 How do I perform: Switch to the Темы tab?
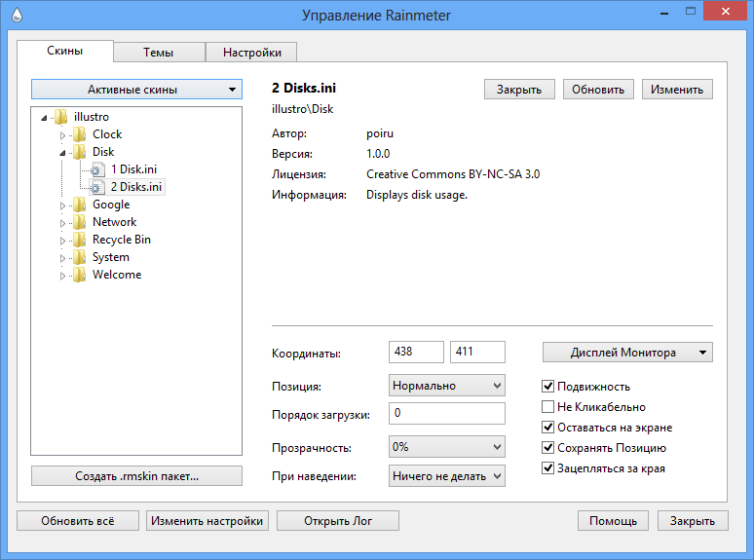[159, 52]
